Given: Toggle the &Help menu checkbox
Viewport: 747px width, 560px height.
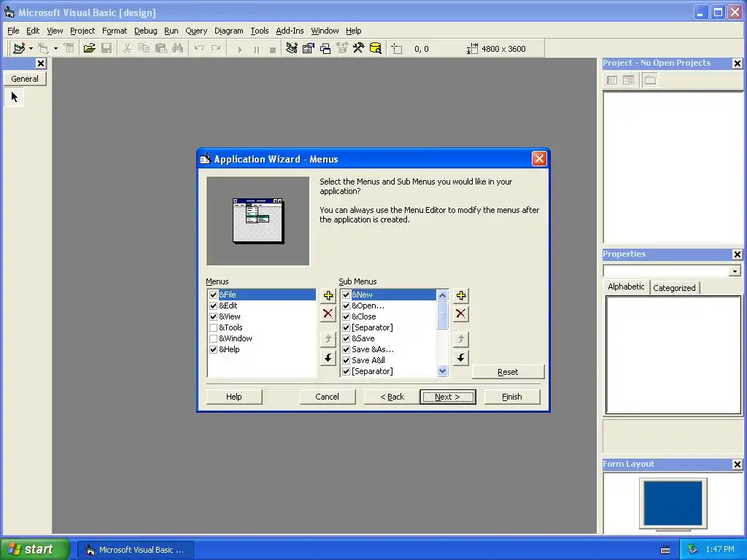Looking at the screenshot, I should click(x=214, y=349).
